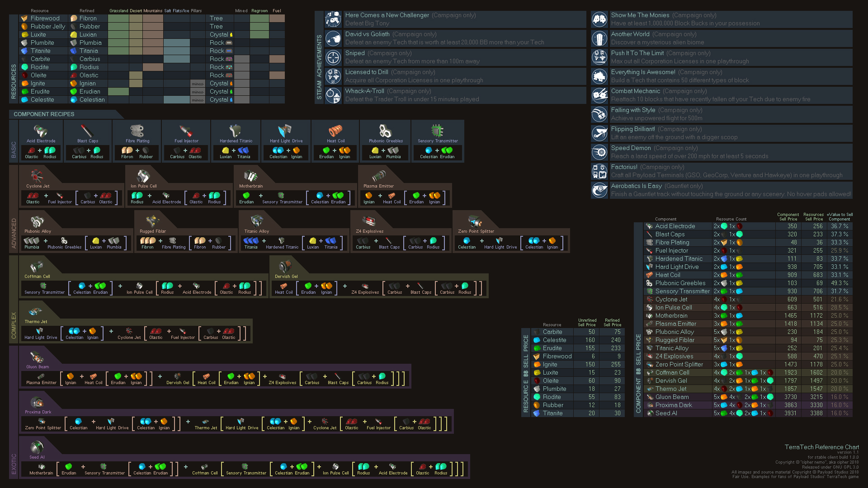Click the Fuel column header in the Resources table
This screenshot has width=868, height=488.
pos(277,10)
